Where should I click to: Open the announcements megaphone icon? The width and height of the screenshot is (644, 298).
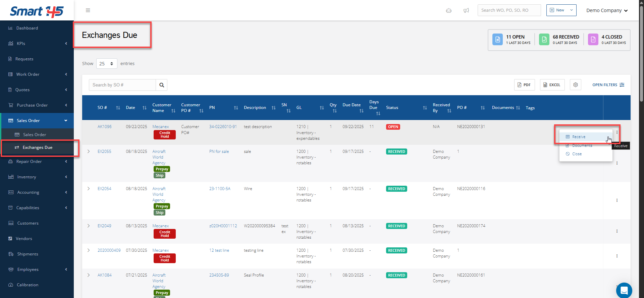point(466,10)
